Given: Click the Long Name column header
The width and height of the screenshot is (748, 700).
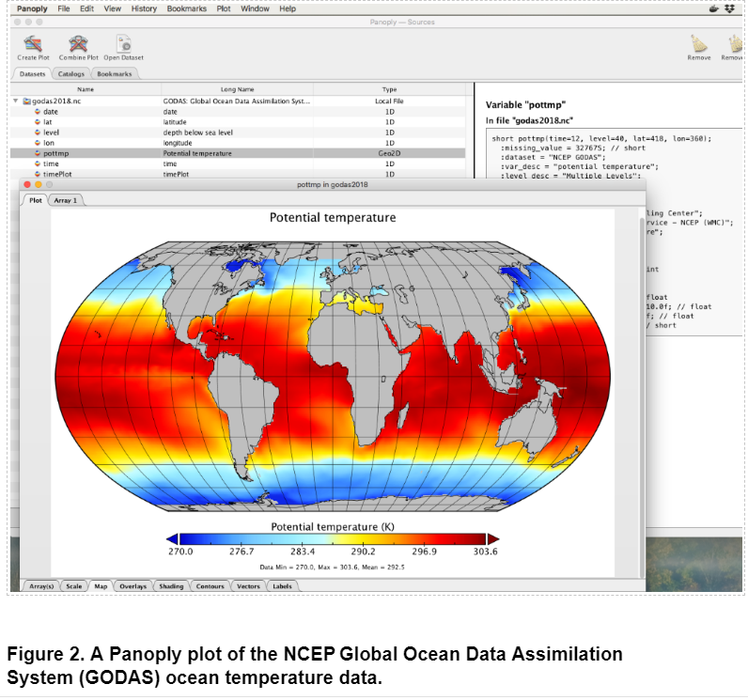Looking at the screenshot, I should (x=237, y=89).
